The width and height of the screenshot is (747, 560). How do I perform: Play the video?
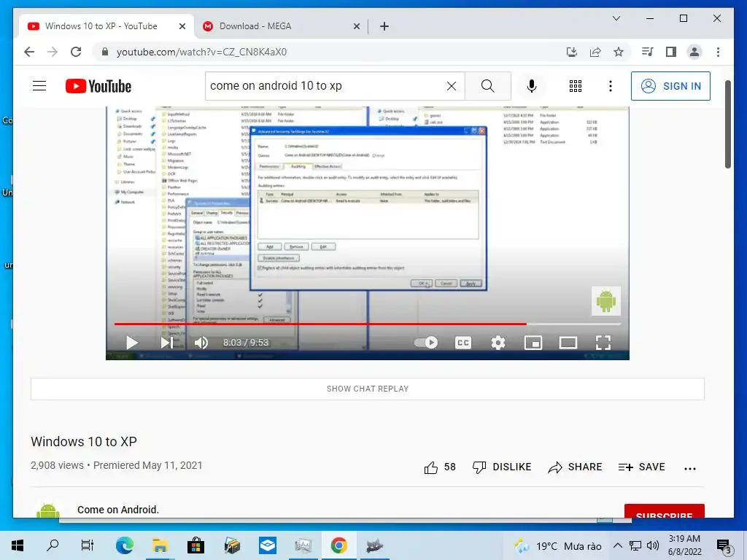pyautogui.click(x=131, y=343)
